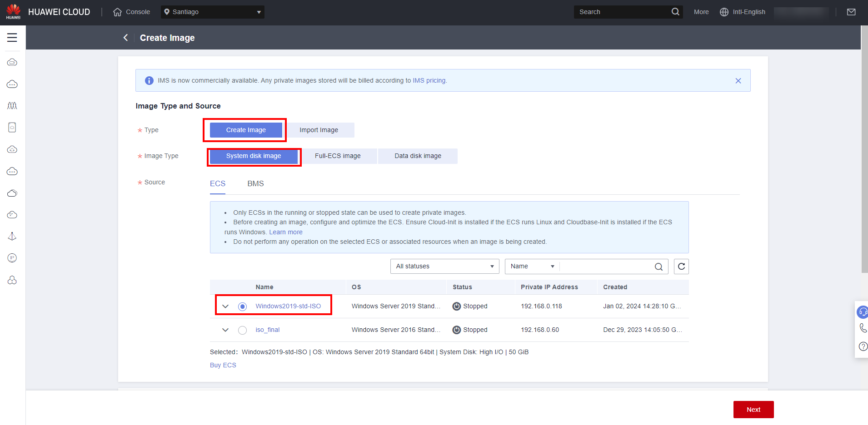This screenshot has height=425, width=868.
Task: Click the magnifier icon in ECS name search
Action: [x=658, y=267]
